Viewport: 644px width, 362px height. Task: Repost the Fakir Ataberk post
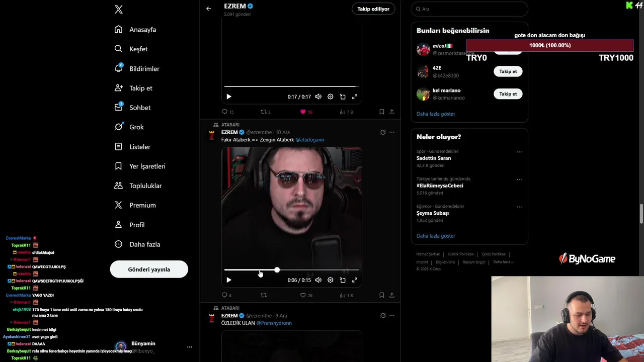pos(264,295)
